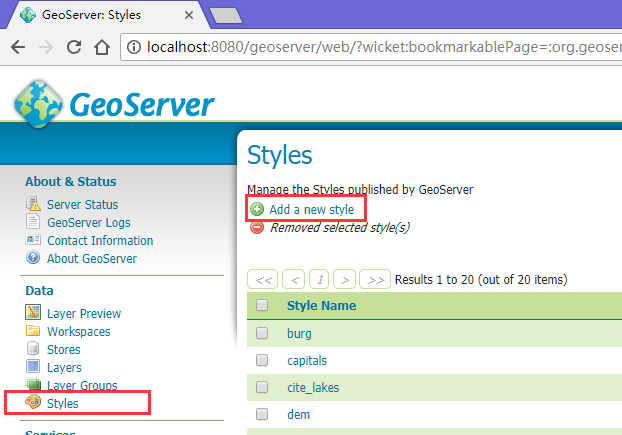Click the GeoServer Logs document icon

pos(33,221)
